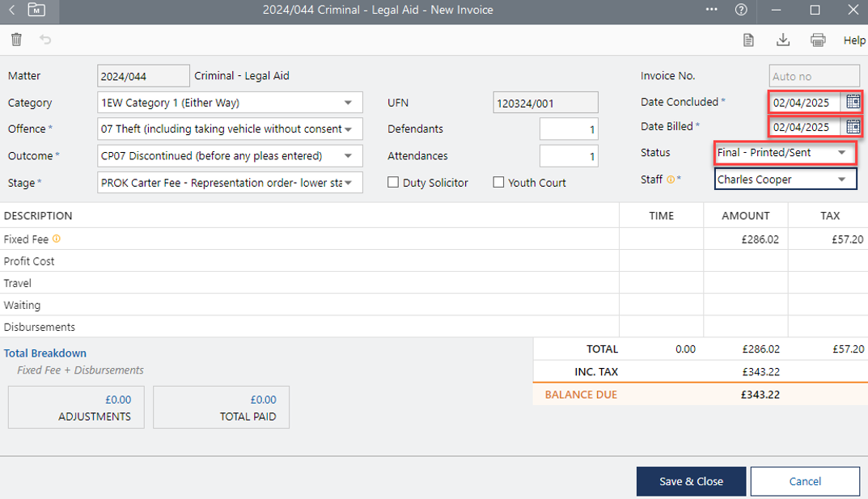Enable the Duty Solicitor checkbox

pyautogui.click(x=393, y=183)
